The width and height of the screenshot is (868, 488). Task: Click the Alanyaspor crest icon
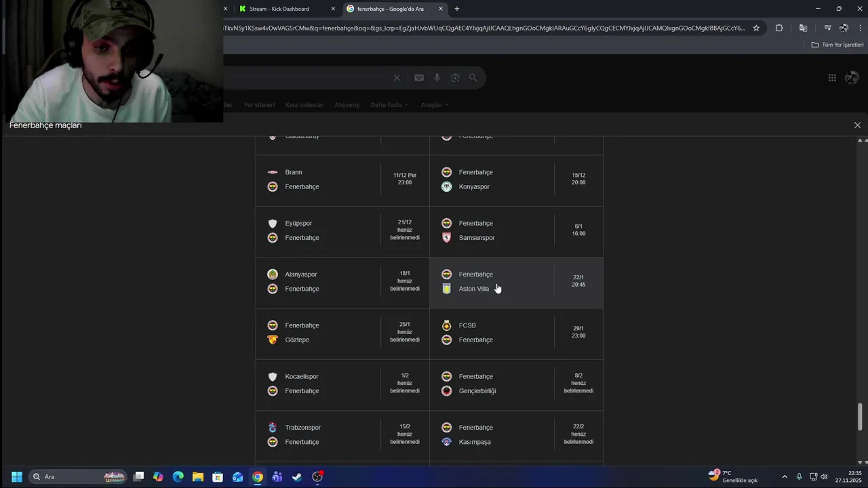point(273,274)
